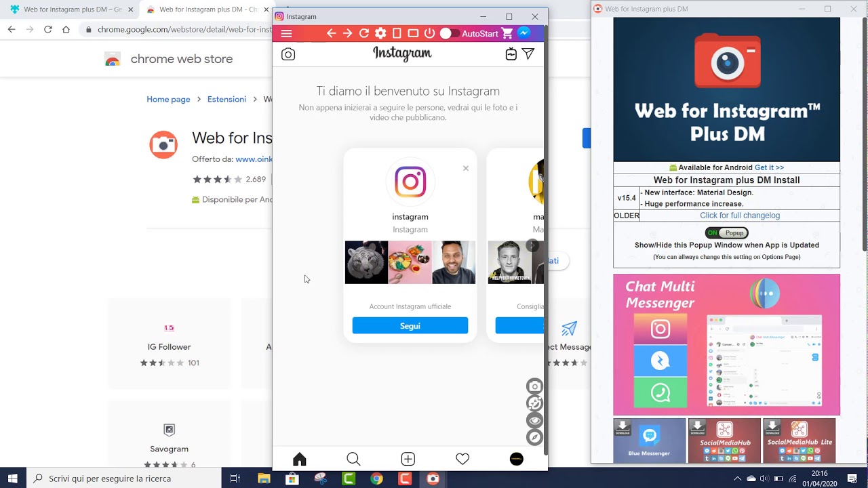Open the food plates photo thumbnail

point(410,262)
